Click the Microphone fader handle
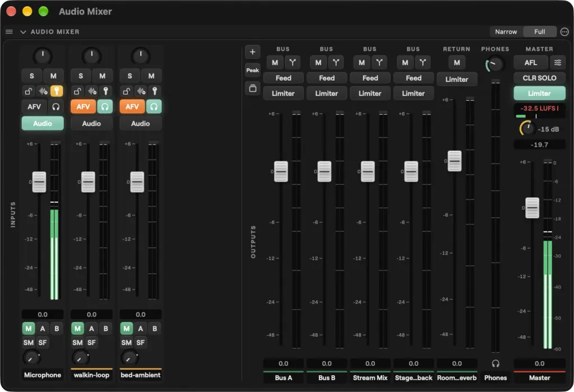Image resolution: width=574 pixels, height=392 pixels. tap(39, 182)
